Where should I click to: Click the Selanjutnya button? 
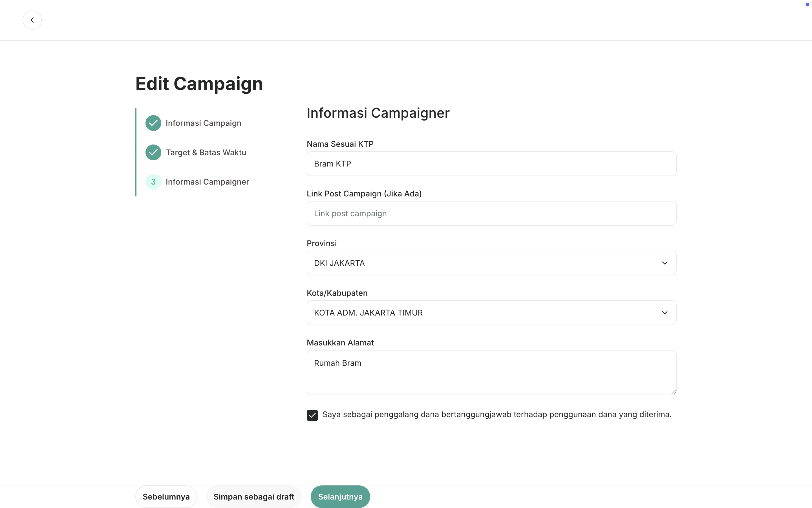[340, 497]
